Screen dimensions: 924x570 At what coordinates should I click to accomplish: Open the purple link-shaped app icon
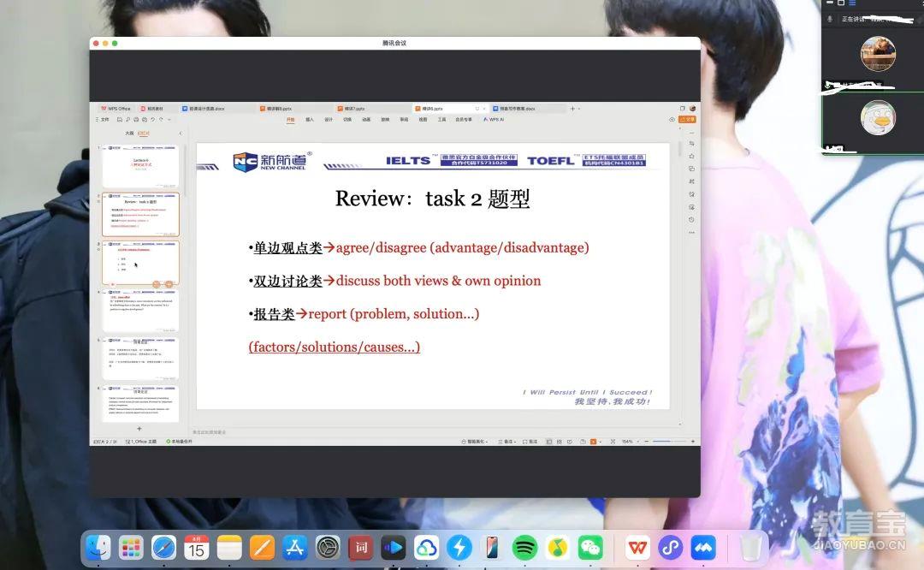[670, 548]
